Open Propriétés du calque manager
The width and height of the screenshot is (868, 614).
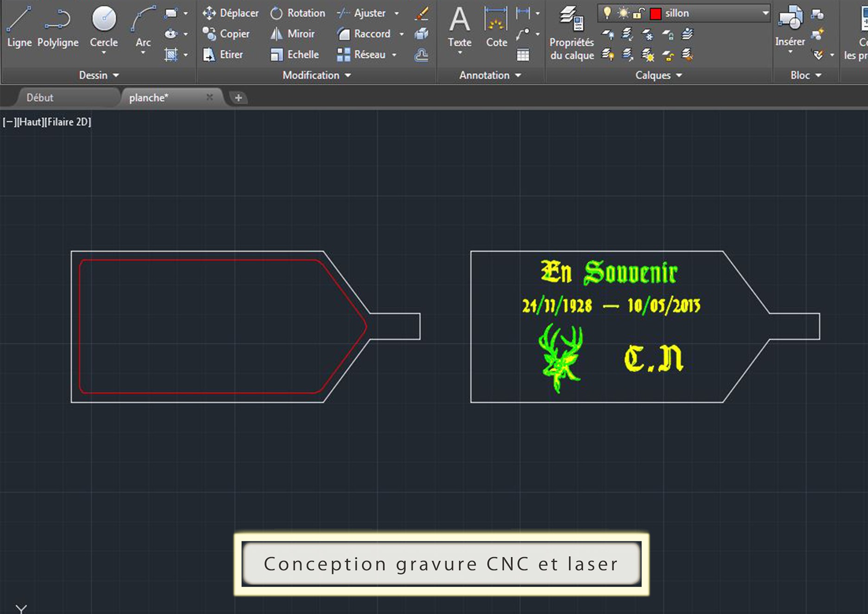pyautogui.click(x=572, y=32)
